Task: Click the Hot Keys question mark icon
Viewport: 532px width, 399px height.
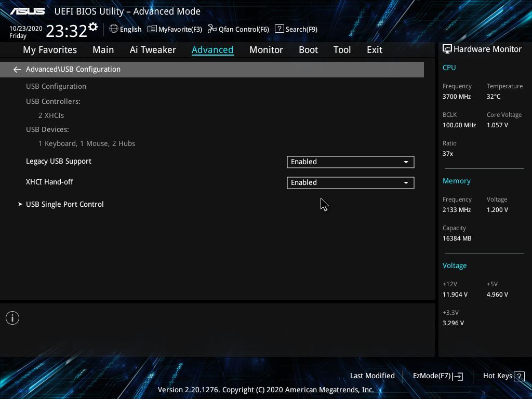Action: coord(519,376)
